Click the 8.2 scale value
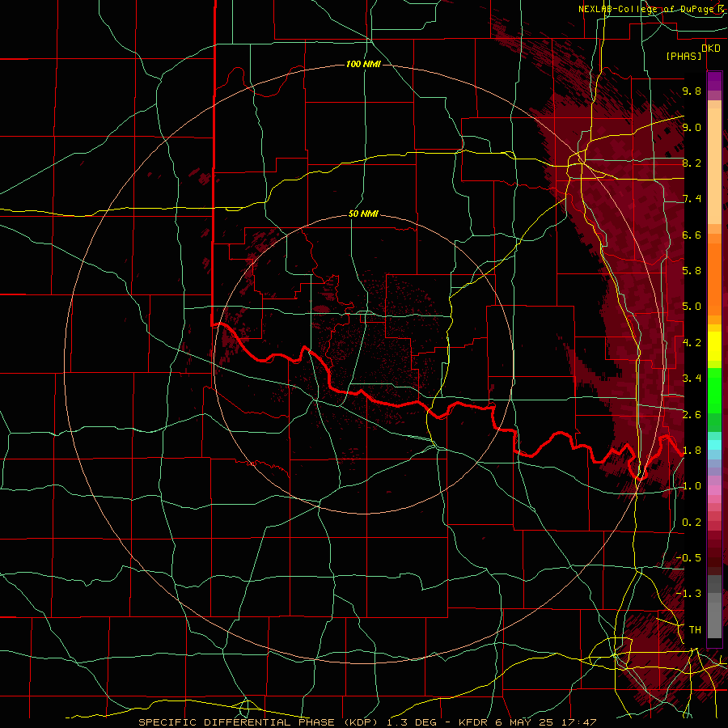Image resolution: width=728 pixels, height=728 pixels. (692, 163)
